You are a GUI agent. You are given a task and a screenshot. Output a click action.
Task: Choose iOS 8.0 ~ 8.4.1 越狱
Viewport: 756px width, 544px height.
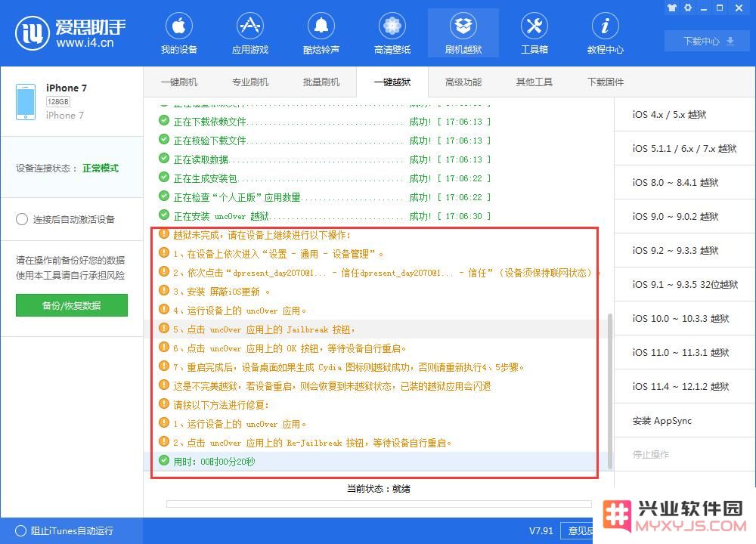[685, 182]
